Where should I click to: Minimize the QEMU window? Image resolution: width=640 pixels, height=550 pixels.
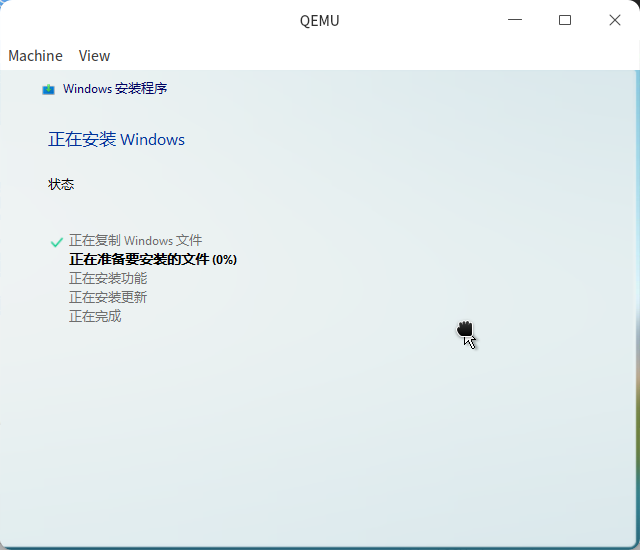coord(515,20)
